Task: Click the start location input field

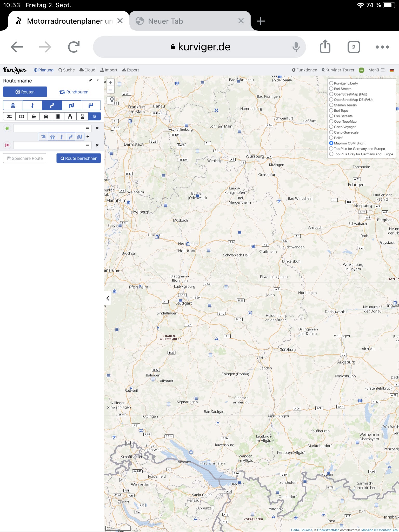Action: coord(49,128)
